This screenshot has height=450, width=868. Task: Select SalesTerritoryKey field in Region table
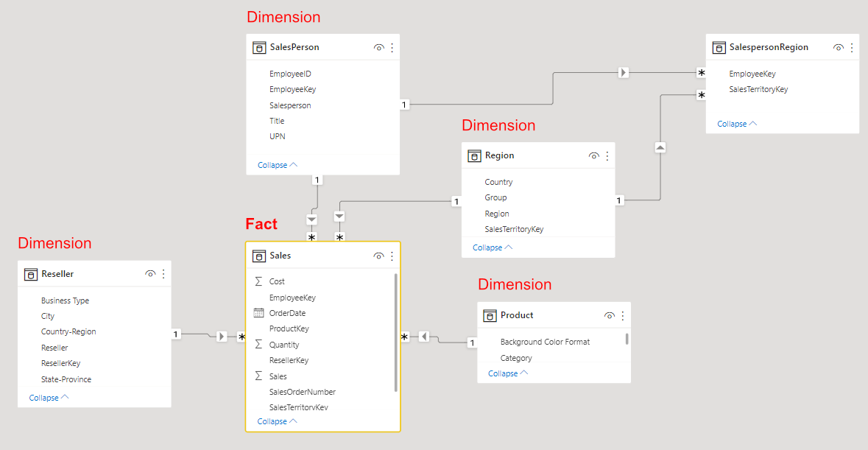coord(514,229)
